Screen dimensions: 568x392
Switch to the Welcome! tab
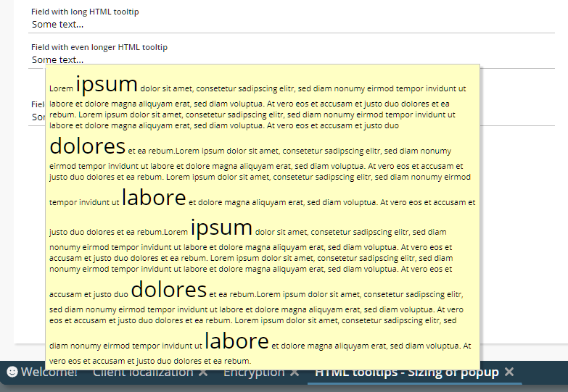(x=49, y=372)
